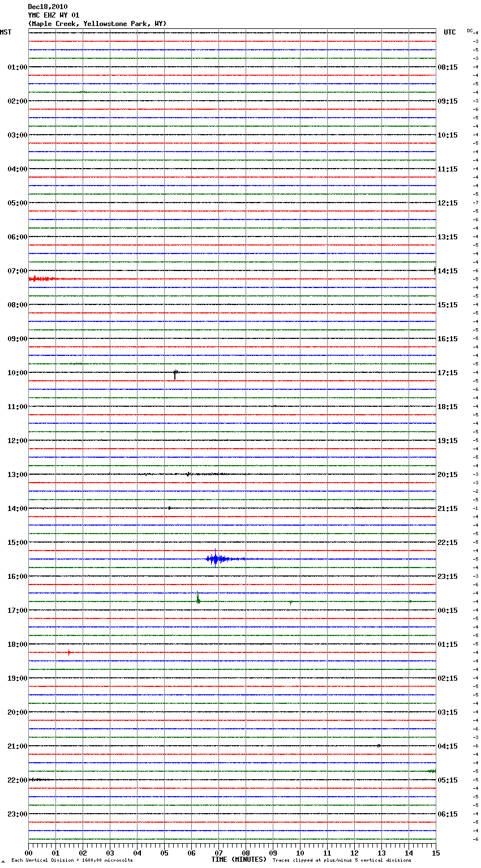This screenshot has height=868, width=481.
Task: Select the 12:00 MST time label
Action: pos(17,441)
